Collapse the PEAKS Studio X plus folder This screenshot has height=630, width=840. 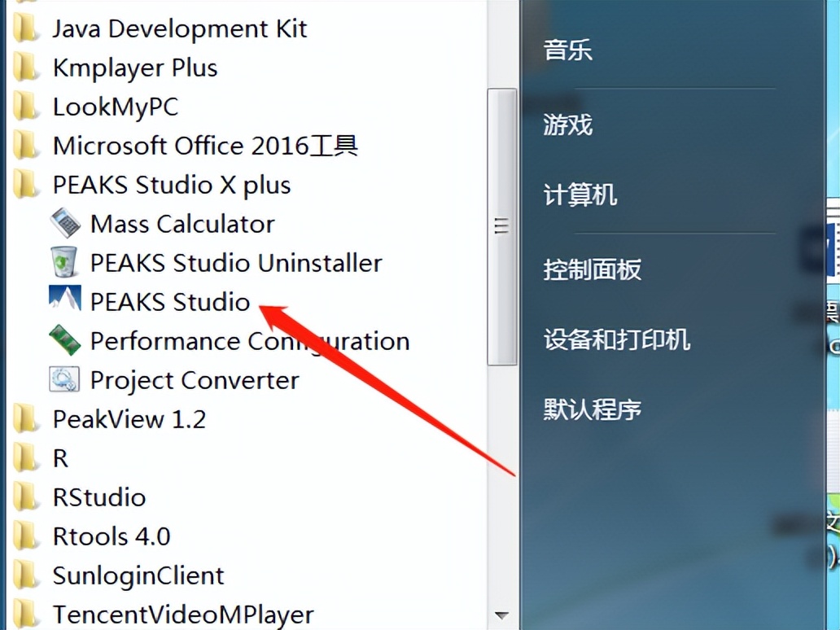pyautogui.click(x=171, y=185)
